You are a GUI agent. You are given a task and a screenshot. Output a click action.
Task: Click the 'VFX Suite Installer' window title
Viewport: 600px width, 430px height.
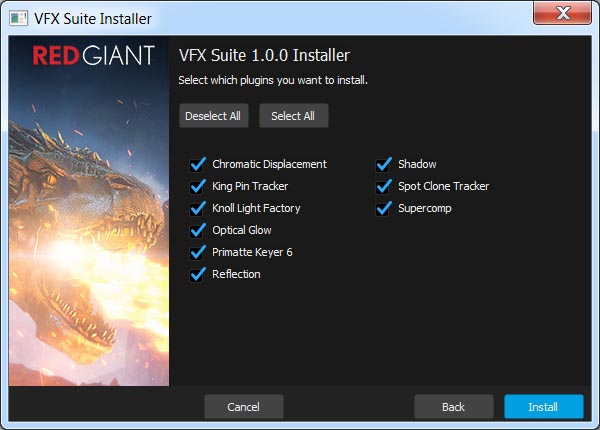pyautogui.click(x=93, y=19)
